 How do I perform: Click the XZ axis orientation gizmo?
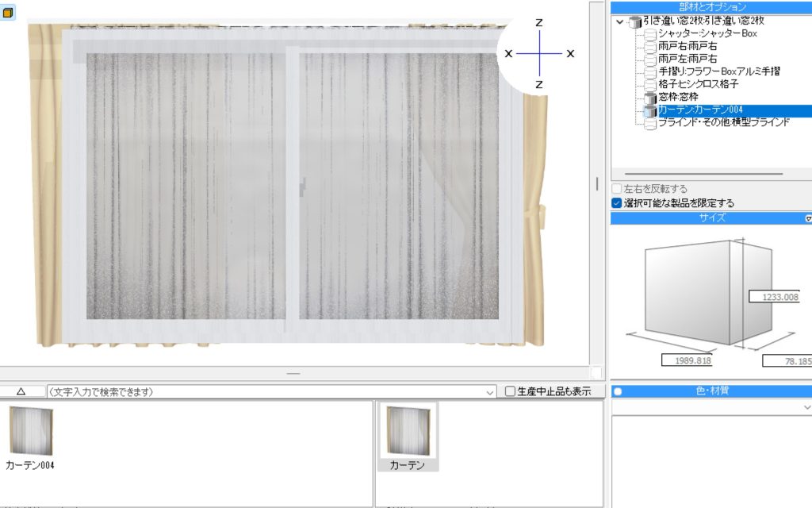539,53
